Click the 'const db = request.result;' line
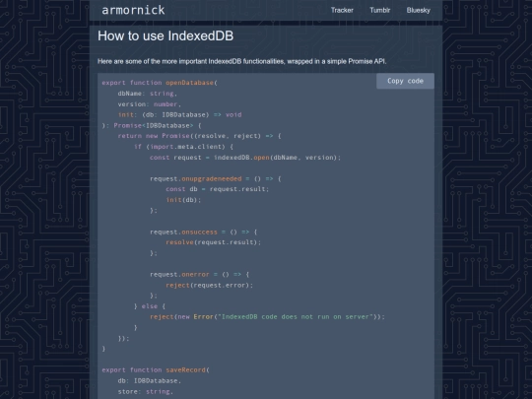 (218, 189)
